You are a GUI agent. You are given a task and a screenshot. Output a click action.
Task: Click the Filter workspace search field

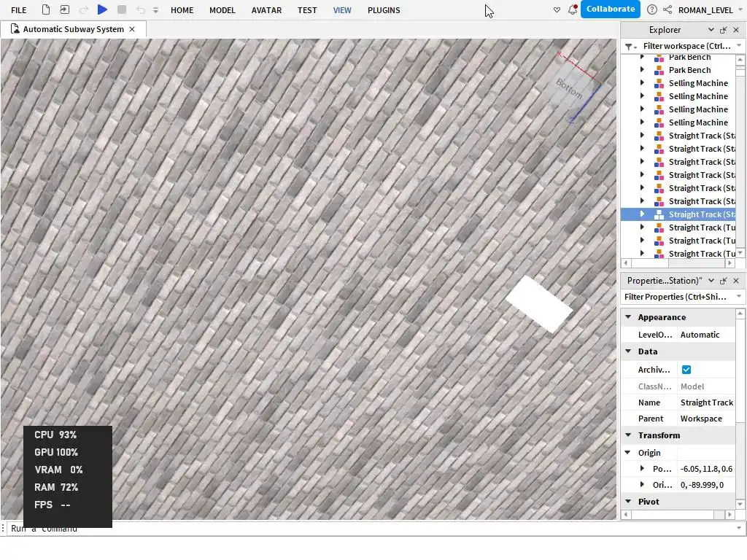click(686, 46)
